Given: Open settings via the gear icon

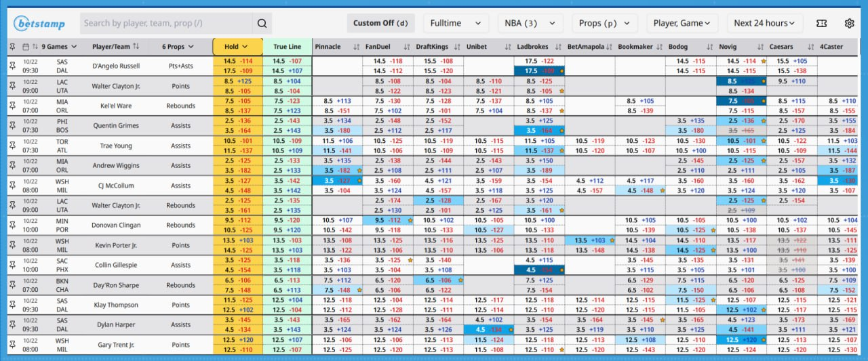Looking at the screenshot, I should [x=849, y=23].
